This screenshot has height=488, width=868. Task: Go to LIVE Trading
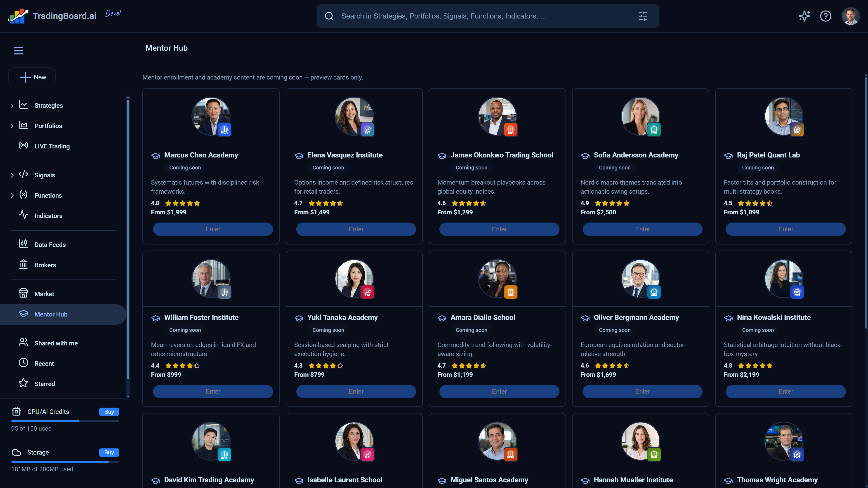[x=52, y=146]
